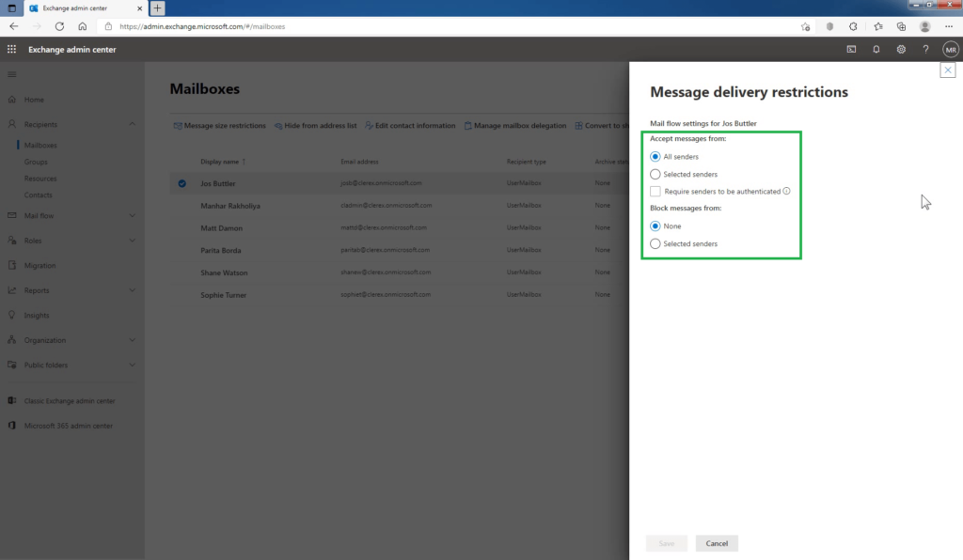Expand the Roles section chevron
Viewport: 963px width, 560px height.
point(132,241)
